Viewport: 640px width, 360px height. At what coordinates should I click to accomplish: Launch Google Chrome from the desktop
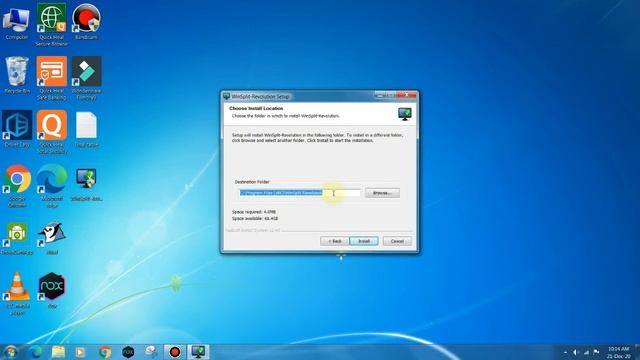click(17, 185)
